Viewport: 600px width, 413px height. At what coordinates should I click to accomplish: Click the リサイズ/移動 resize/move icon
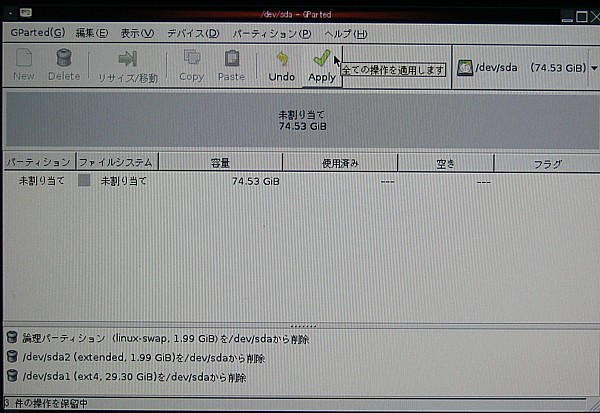pyautogui.click(x=127, y=59)
